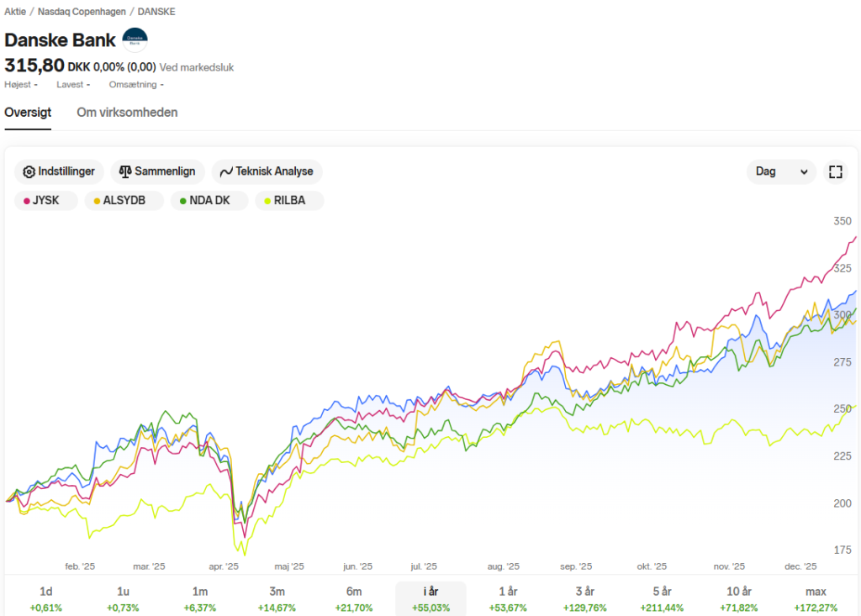Pick the 1d period option
This screenshot has height=616, width=861.
46,599
